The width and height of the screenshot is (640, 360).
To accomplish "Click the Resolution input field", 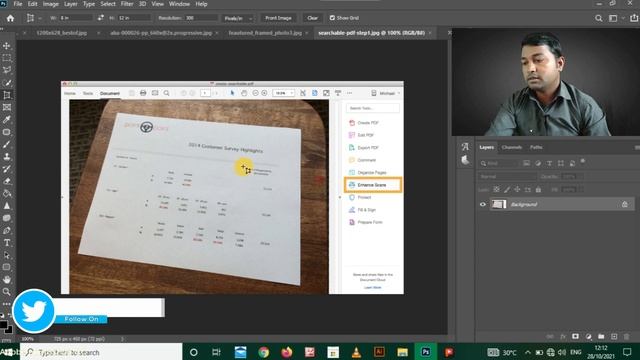I will pos(201,18).
